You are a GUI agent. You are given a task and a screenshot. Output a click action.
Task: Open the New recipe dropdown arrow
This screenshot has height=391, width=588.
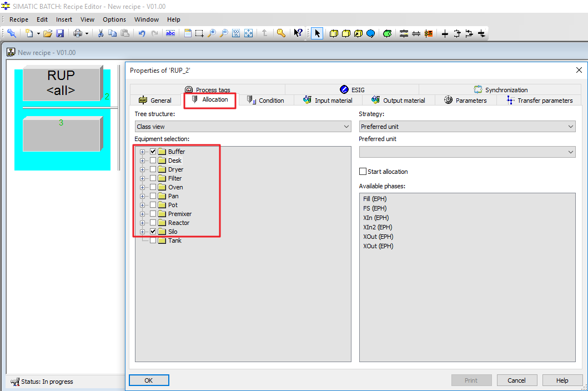pyautogui.click(x=38, y=34)
